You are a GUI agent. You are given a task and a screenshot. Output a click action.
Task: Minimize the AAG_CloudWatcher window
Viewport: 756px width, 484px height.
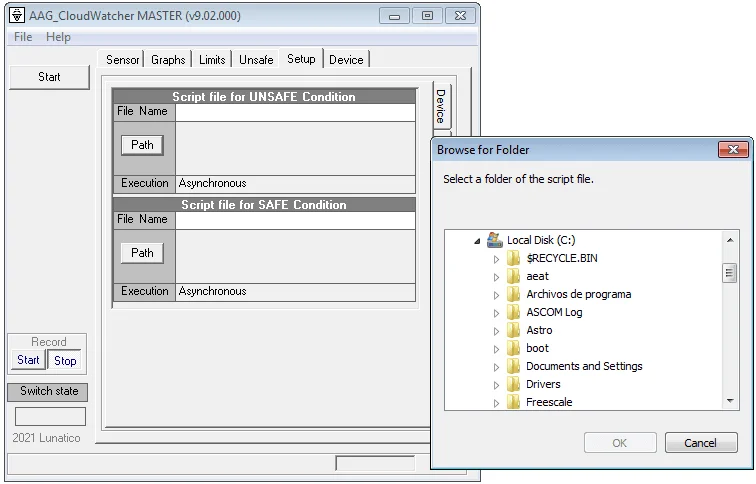(394, 16)
